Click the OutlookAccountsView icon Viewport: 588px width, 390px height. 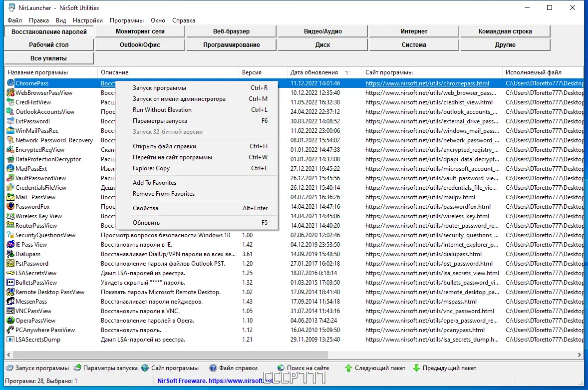(x=10, y=111)
